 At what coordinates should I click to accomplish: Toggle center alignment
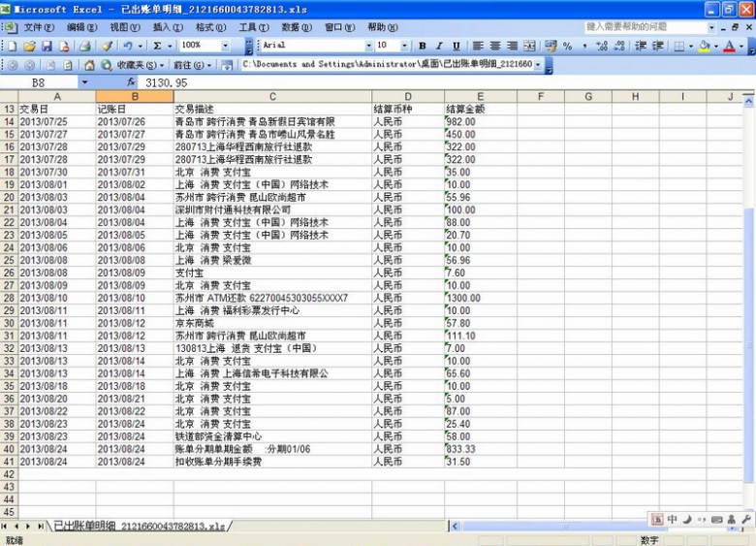[x=495, y=46]
